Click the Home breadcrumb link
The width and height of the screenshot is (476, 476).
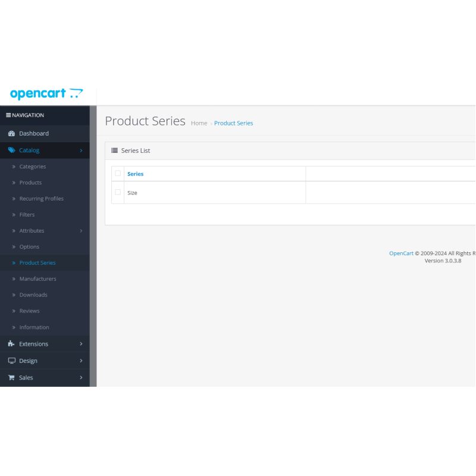(199, 123)
